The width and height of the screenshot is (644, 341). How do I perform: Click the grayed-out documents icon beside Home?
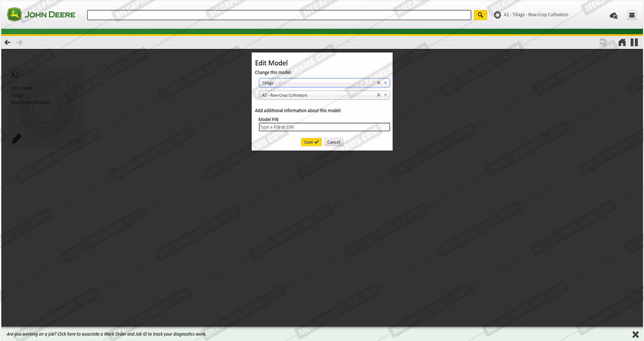click(603, 42)
